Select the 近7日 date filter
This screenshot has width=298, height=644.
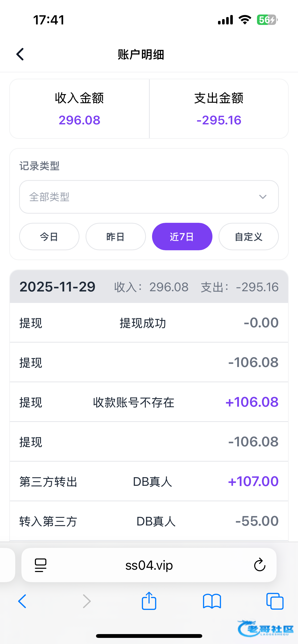[x=182, y=237]
